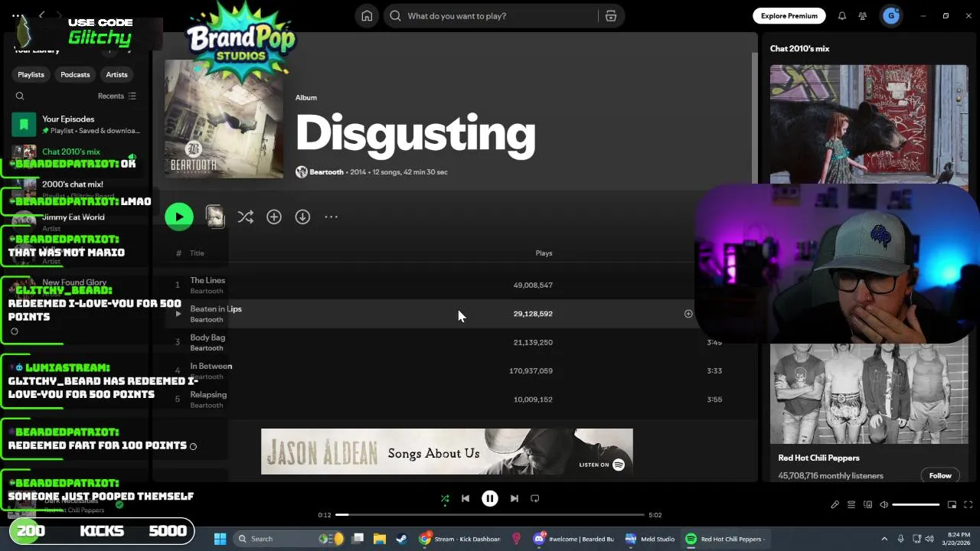Toggle shuffle in the player bar

click(x=445, y=499)
